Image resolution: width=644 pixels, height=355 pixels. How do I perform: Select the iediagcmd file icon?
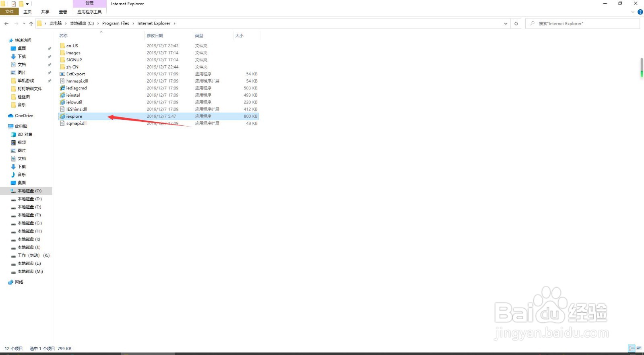(62, 88)
